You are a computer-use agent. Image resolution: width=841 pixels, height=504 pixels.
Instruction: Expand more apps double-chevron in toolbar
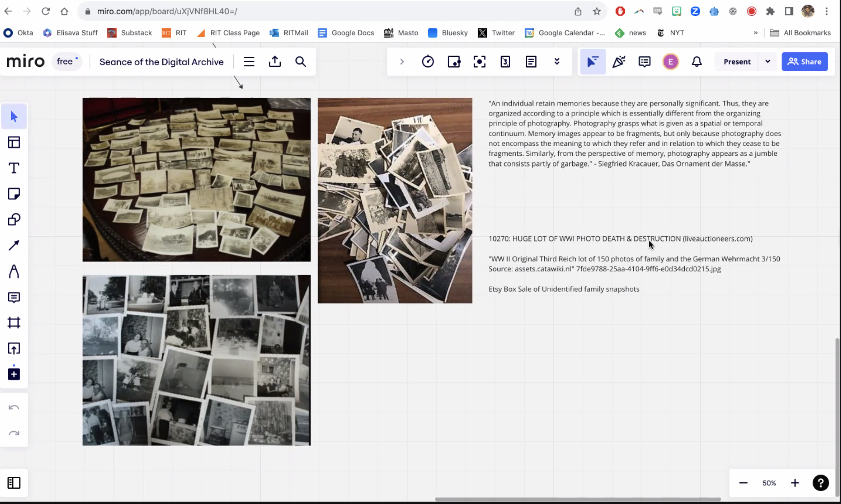pyautogui.click(x=557, y=62)
